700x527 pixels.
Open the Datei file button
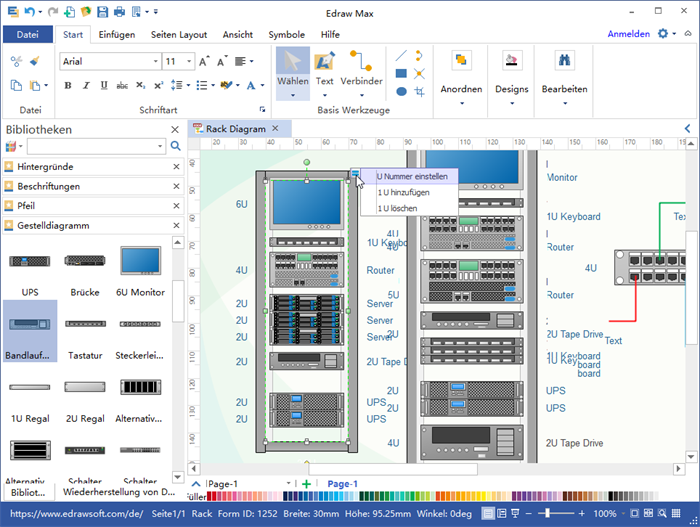[28, 34]
